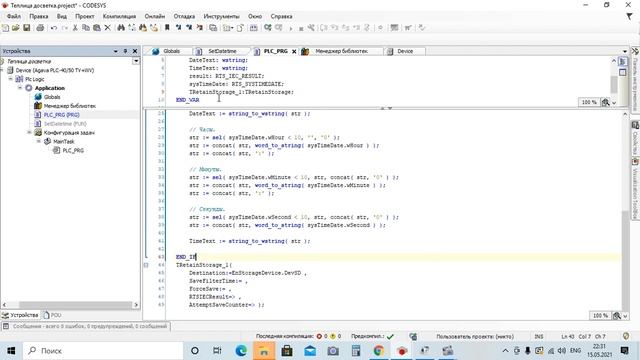Screen dimensions: 640x360
Task: Collapse the Application tree node
Action: pyautogui.click(x=20, y=88)
